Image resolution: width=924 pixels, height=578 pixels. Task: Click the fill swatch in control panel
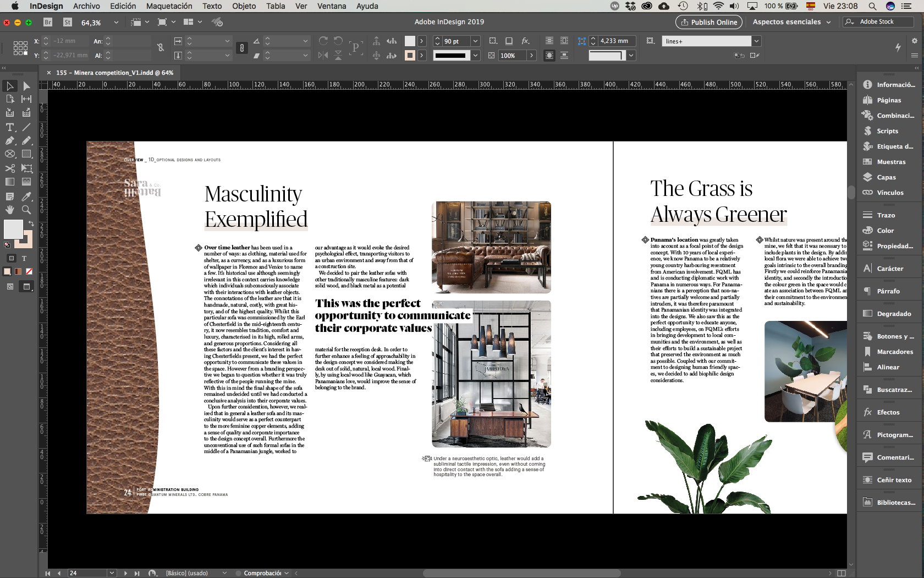[x=410, y=41]
